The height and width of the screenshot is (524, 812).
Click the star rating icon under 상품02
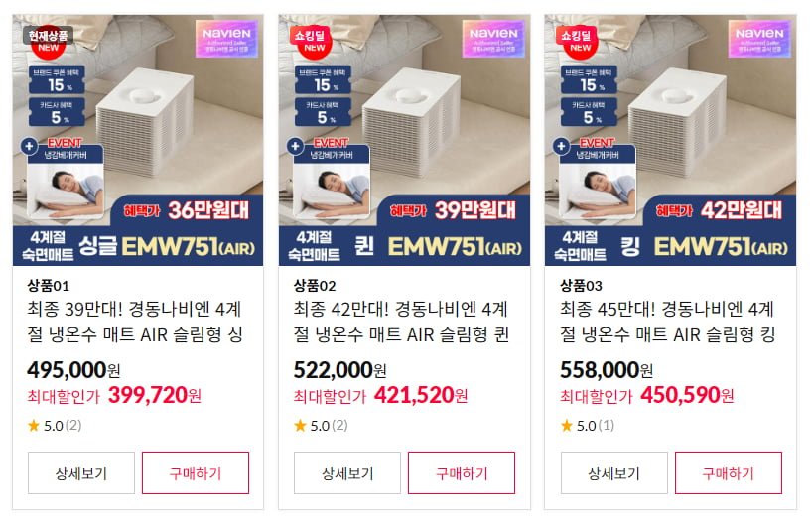(300, 426)
